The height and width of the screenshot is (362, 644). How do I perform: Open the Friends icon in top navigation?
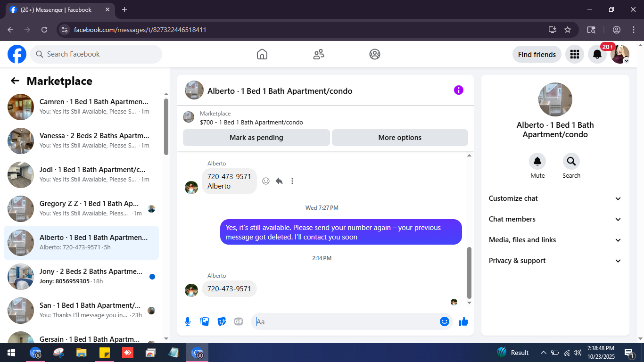[319, 54]
